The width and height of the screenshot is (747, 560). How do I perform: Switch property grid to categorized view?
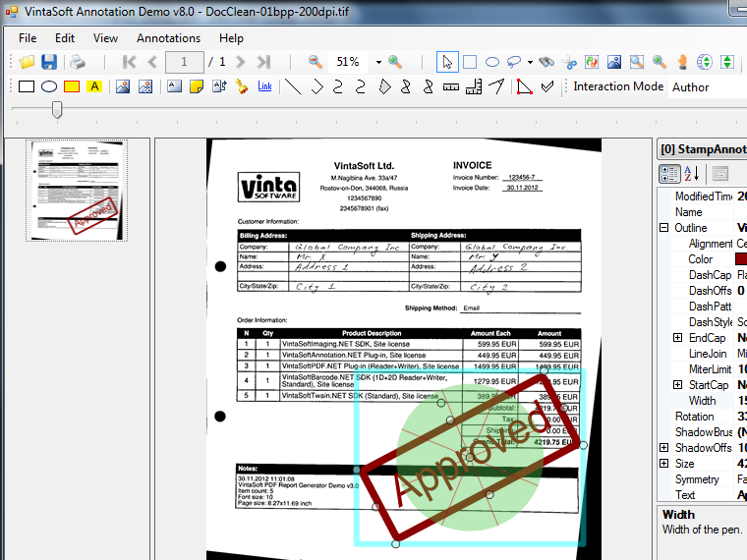tap(669, 174)
